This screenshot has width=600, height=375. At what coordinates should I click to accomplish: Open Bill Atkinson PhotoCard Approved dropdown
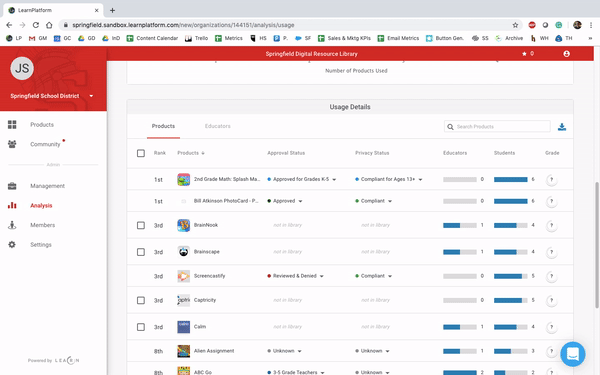pos(285,201)
